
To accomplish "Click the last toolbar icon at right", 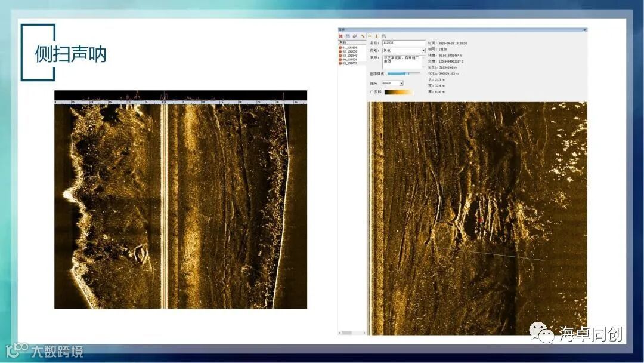I will coord(384,36).
